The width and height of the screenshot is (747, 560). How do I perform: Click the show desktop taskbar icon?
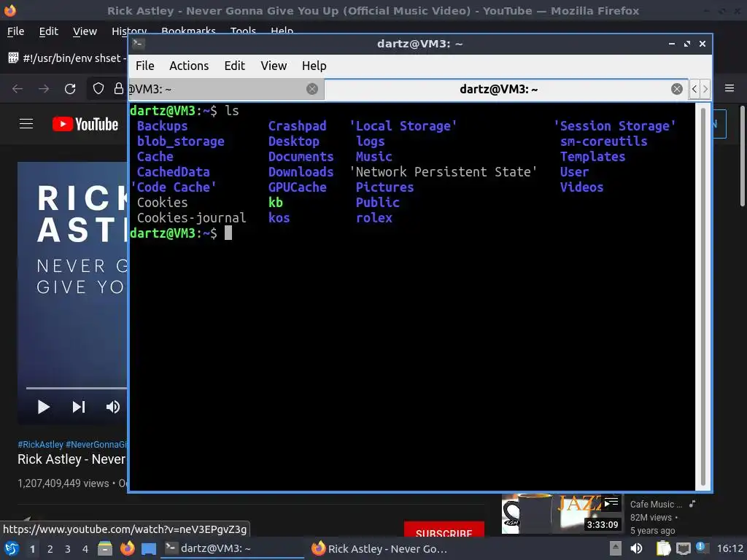tap(149, 549)
